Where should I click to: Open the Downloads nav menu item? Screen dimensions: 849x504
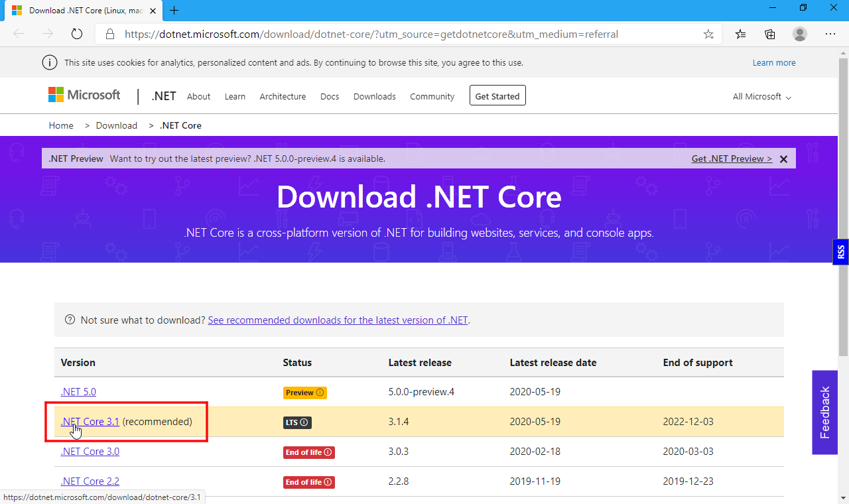point(374,97)
